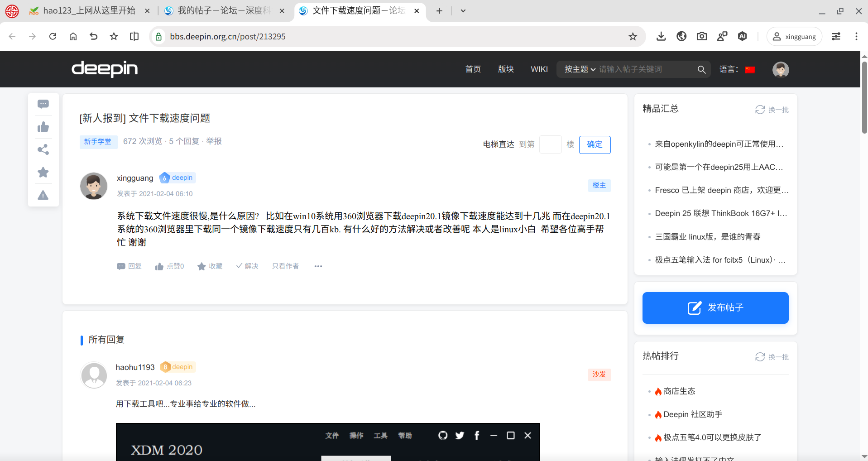Click the star favorite icon in left sidebar
868x461 pixels.
[43, 172]
